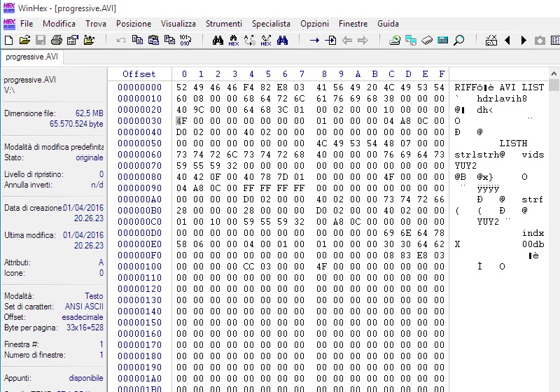Click the '65.570.524 byte' file size
Viewport: 560px width, 392px height.
pyautogui.click(x=76, y=124)
